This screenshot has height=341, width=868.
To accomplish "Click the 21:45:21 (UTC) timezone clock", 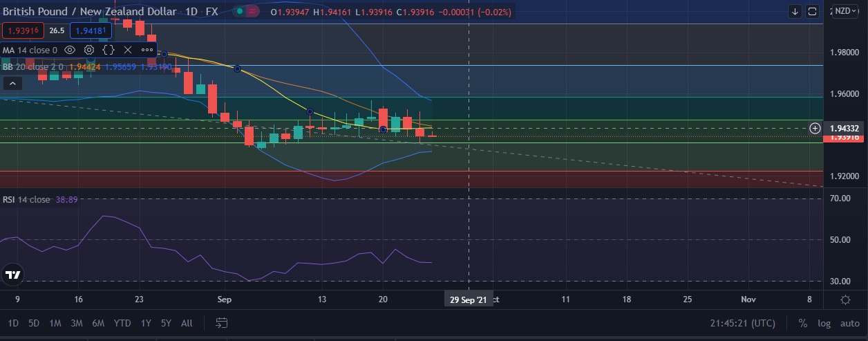I will 742,323.
